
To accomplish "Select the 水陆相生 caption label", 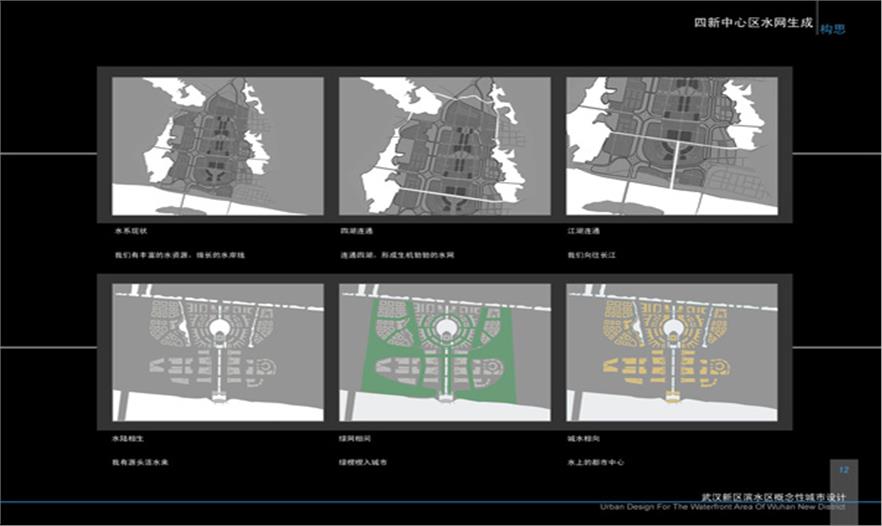I will (x=130, y=439).
